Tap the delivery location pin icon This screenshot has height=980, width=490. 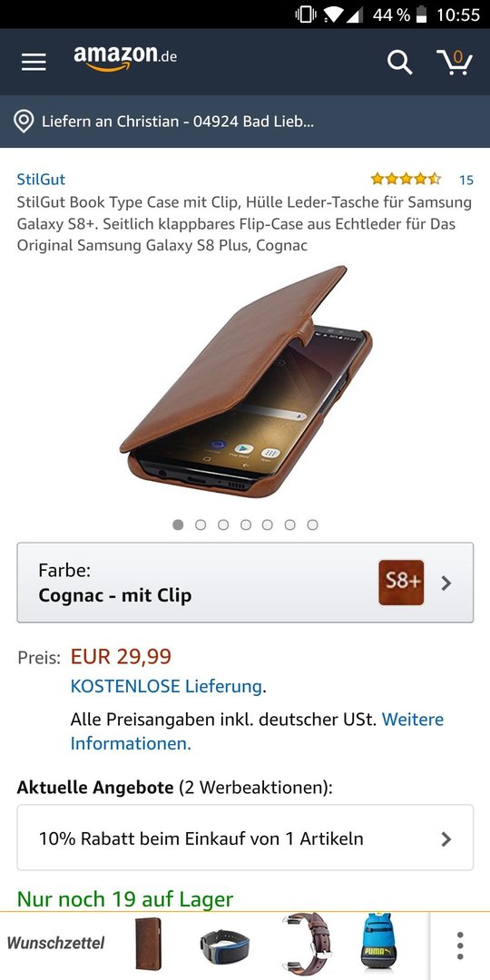[24, 122]
